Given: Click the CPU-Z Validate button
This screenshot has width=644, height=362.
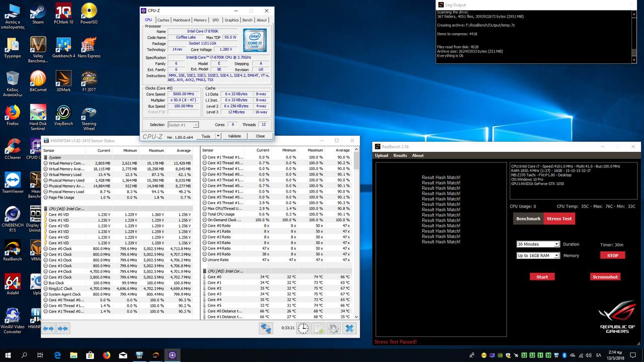Looking at the screenshot, I should click(234, 136).
